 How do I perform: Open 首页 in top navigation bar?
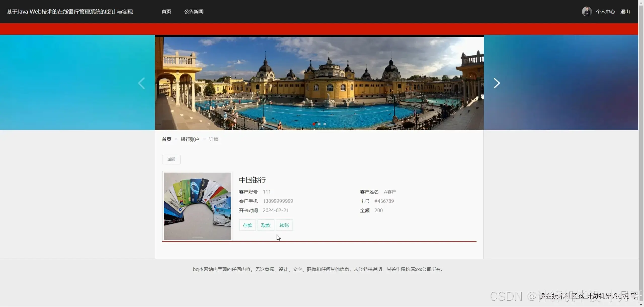click(x=166, y=12)
